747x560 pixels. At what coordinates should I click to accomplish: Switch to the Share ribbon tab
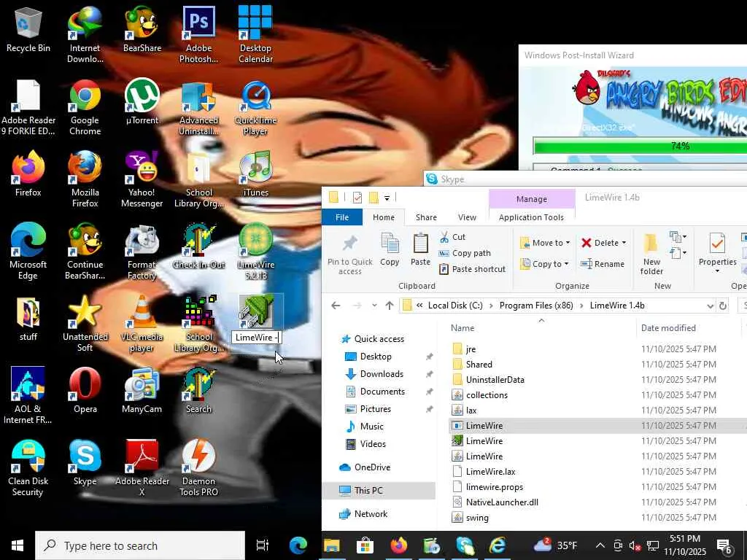[426, 217]
